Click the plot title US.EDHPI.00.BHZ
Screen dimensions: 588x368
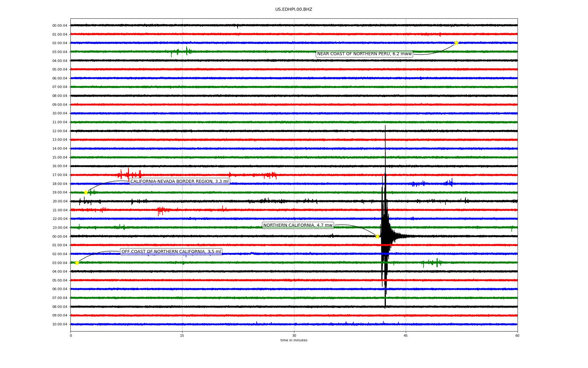[x=293, y=10]
